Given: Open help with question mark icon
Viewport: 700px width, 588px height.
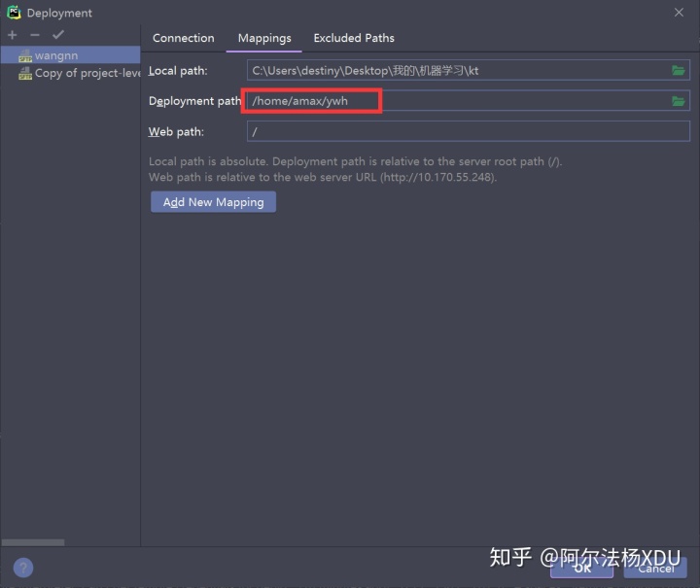Looking at the screenshot, I should [23, 568].
